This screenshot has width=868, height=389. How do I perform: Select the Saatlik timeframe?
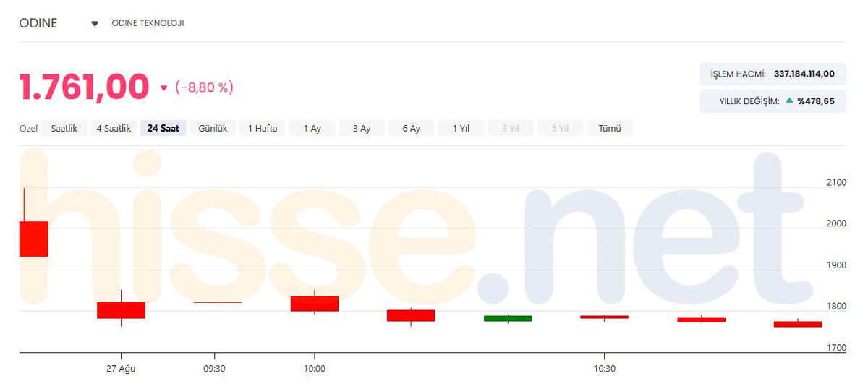coord(64,128)
